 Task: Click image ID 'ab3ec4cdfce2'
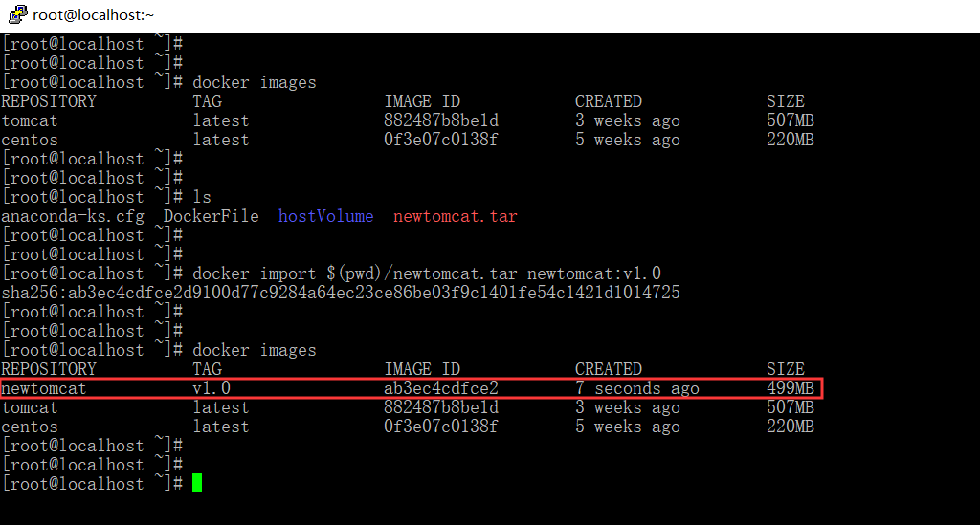441,388
